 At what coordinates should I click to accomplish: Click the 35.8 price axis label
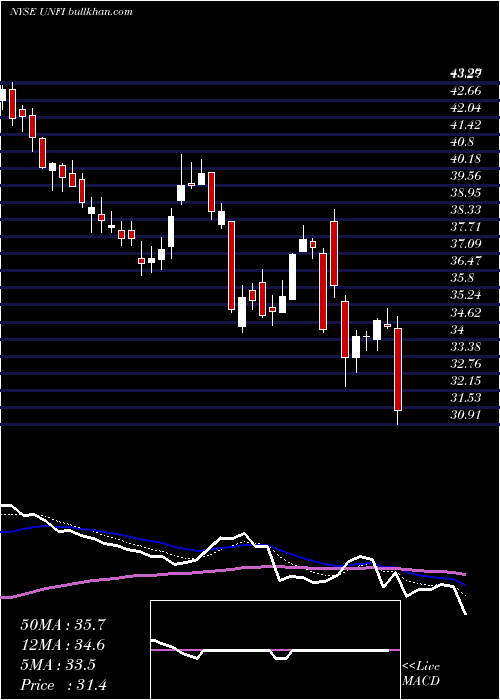pos(462,278)
